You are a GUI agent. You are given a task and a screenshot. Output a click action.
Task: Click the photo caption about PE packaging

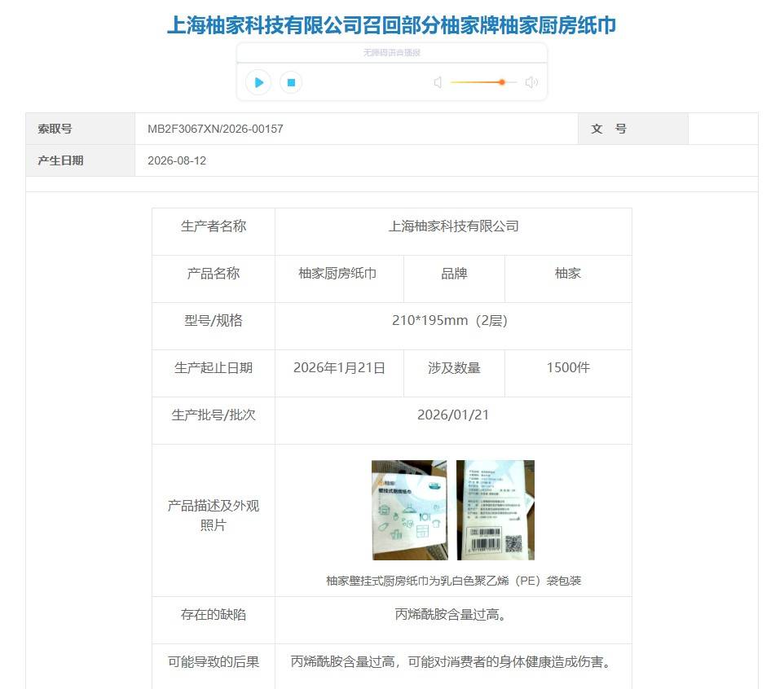pyautogui.click(x=453, y=581)
